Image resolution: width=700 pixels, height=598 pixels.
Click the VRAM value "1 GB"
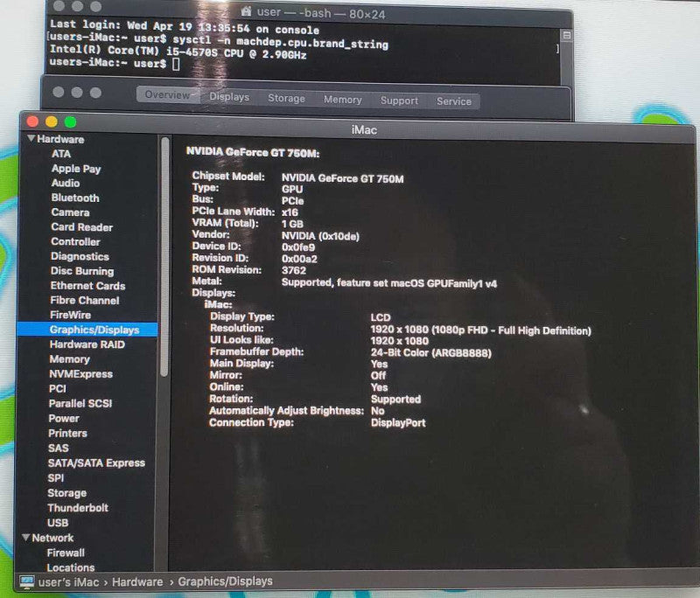point(292,224)
